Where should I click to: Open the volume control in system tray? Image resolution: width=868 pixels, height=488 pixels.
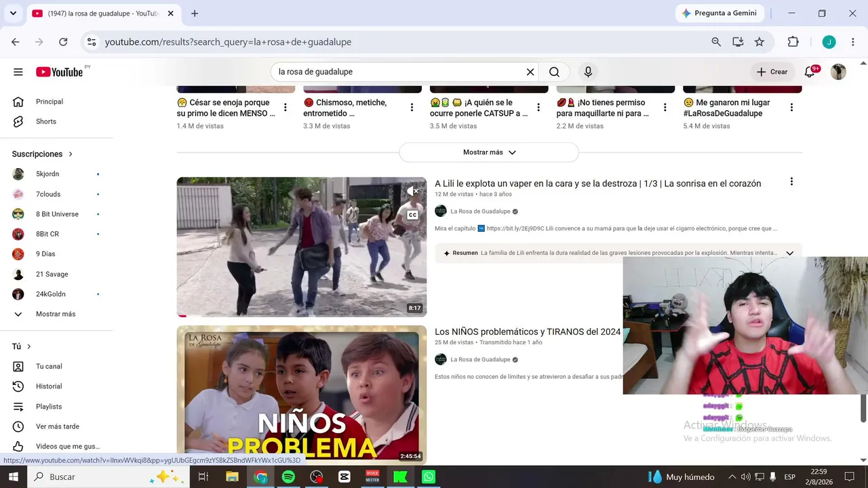746,477
